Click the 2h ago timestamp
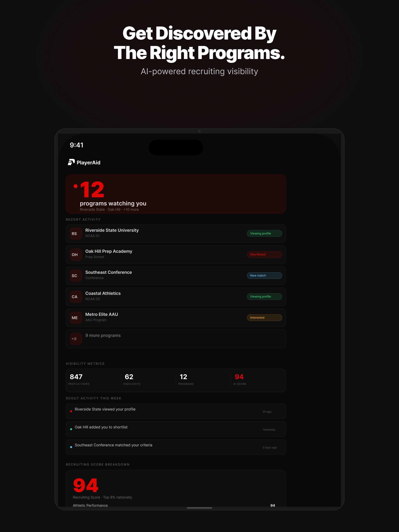This screenshot has width=399, height=532. (x=267, y=412)
